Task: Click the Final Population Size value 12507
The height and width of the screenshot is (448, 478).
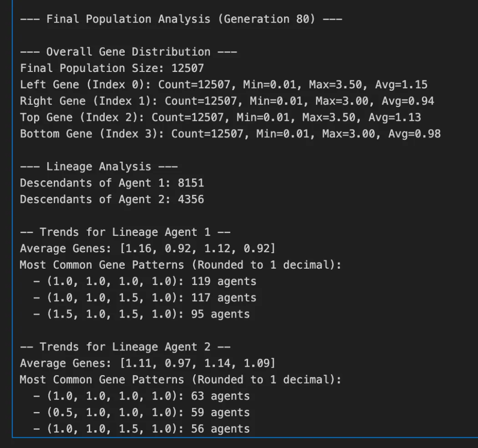Action: 187,68
